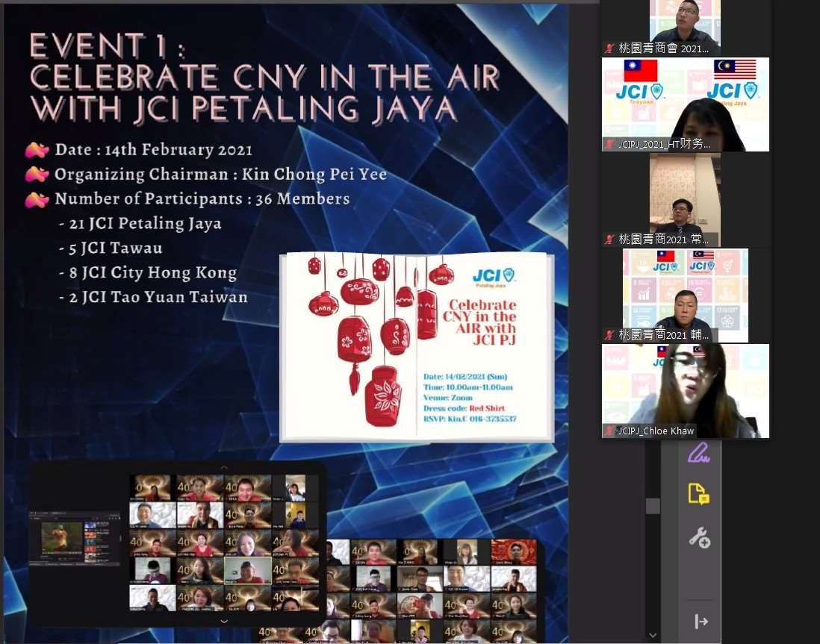The width and height of the screenshot is (820, 644).
Task: Select video tile of 桃園青商會 2021 participant
Action: (x=685, y=28)
